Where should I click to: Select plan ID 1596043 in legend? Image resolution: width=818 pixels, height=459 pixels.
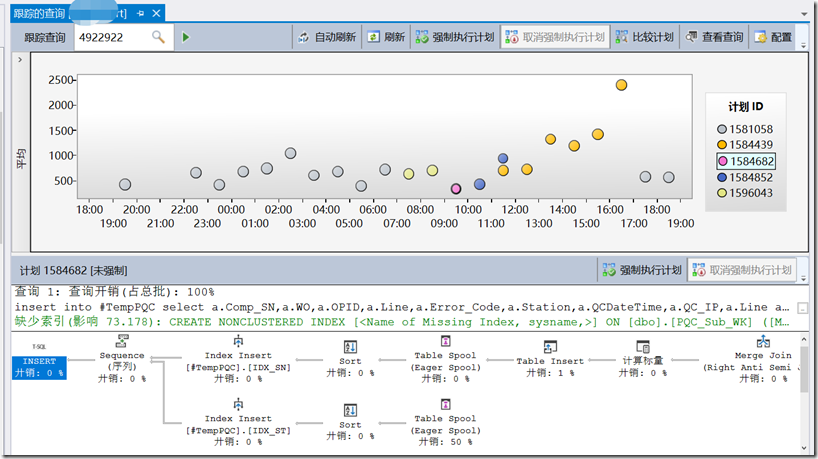tap(745, 193)
